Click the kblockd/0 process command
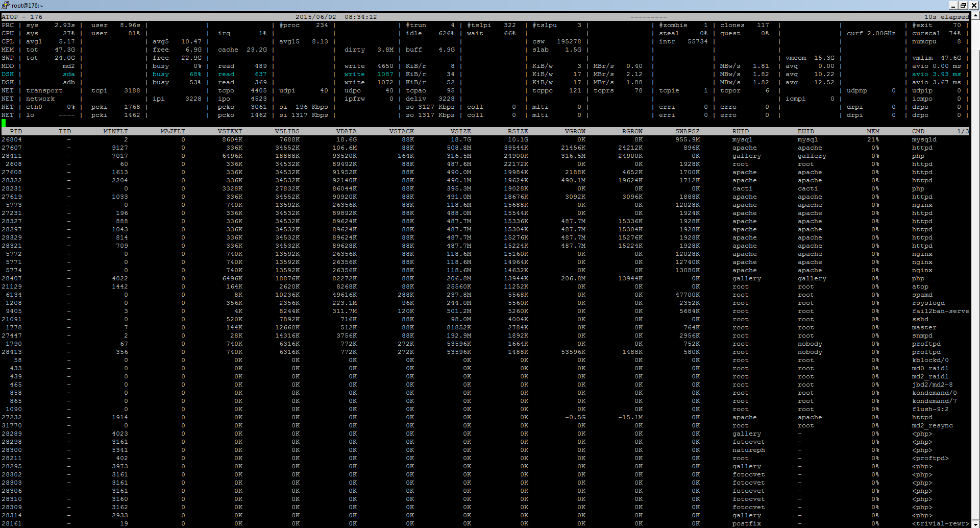This screenshot has width=980, height=528. click(x=930, y=360)
